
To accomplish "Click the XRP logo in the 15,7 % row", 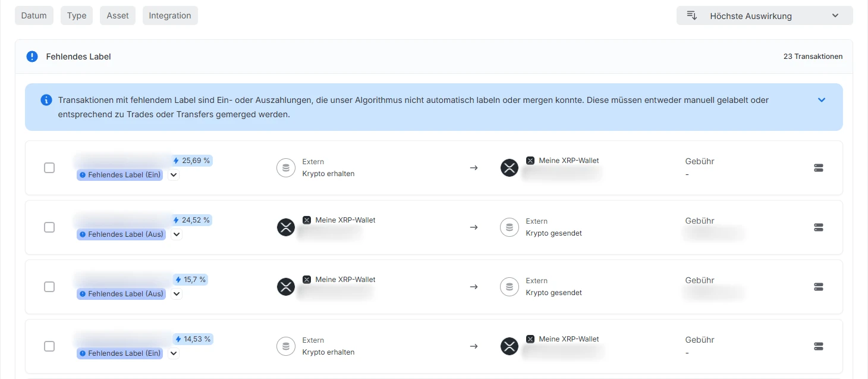I will click(286, 287).
